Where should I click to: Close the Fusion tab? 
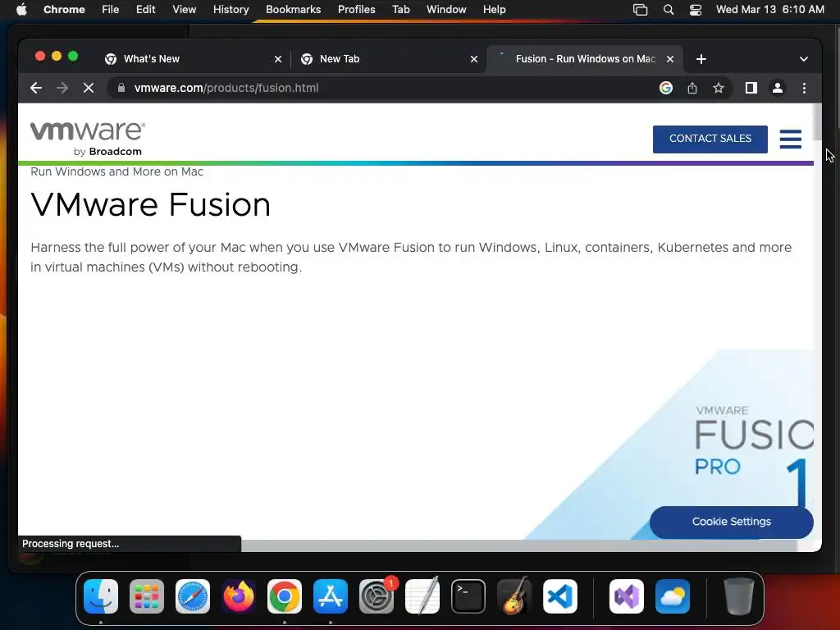[670, 59]
